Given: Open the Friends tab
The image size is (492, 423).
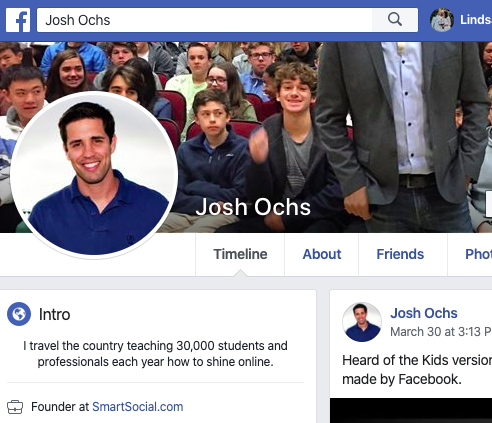Looking at the screenshot, I should pos(400,254).
